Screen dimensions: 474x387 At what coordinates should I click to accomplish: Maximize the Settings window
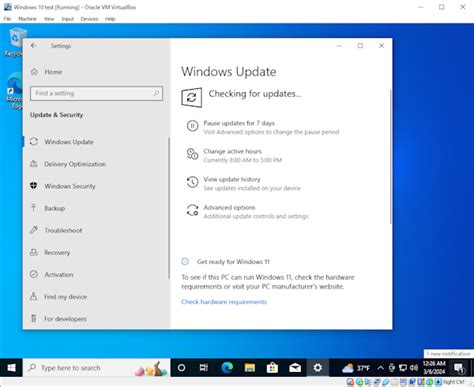coord(360,46)
